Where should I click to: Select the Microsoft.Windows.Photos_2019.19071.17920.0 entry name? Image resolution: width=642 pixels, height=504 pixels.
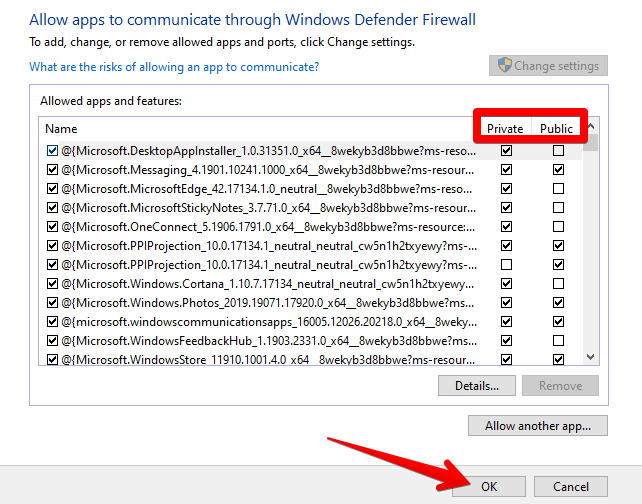pyautogui.click(x=268, y=303)
